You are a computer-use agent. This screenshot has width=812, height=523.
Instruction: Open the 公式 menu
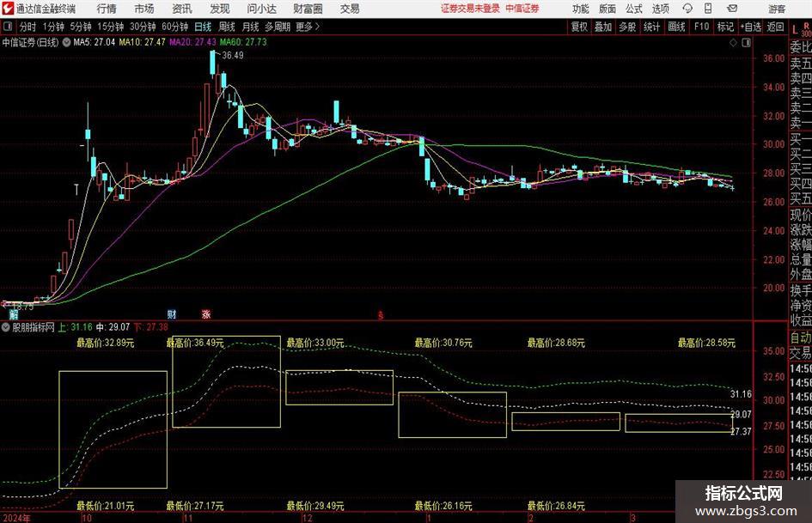(634, 9)
